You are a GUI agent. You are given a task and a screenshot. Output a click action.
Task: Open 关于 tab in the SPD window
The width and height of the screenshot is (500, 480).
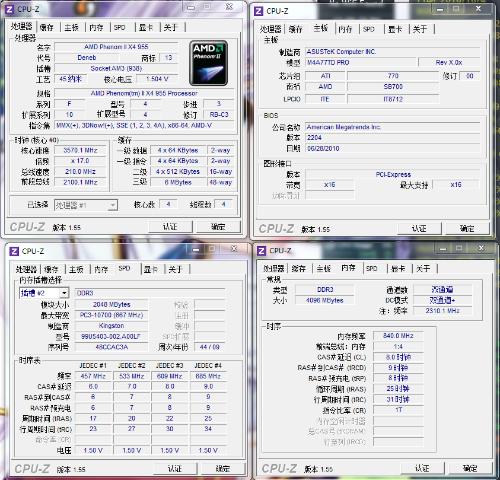point(176,269)
